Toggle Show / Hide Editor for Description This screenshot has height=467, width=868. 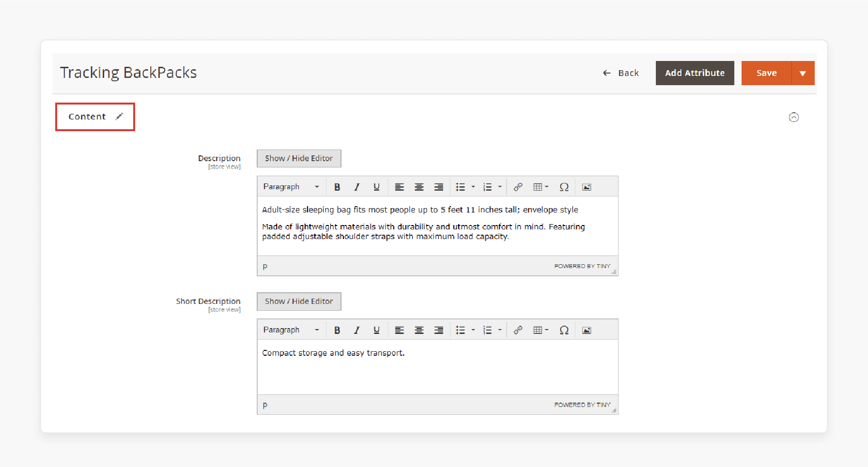[x=299, y=159]
